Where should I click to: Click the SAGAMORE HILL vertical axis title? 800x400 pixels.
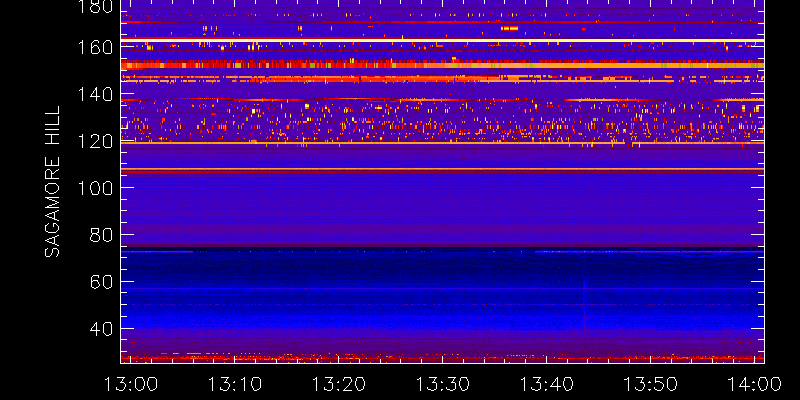click(53, 182)
